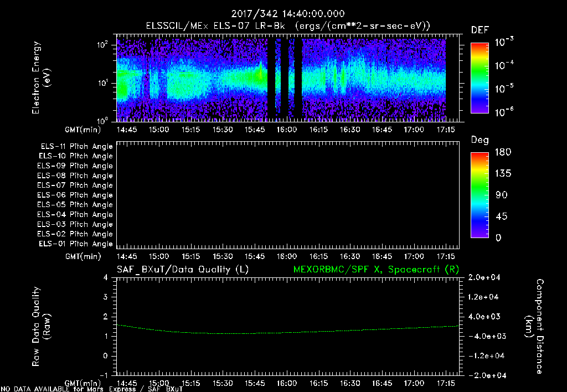Click the ELS-02 Pitch Angle row label
Viewport: 567px width, 392px height.
75,234
